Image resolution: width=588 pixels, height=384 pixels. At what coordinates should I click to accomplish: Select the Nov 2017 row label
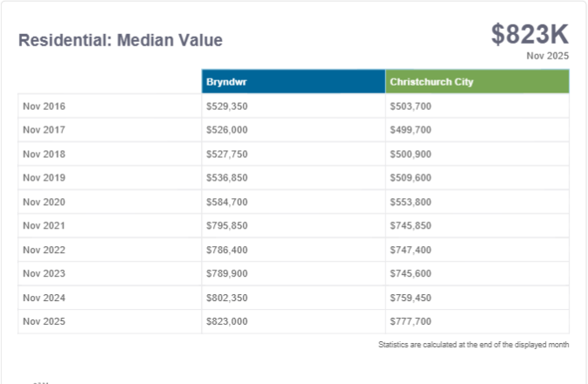pos(44,130)
